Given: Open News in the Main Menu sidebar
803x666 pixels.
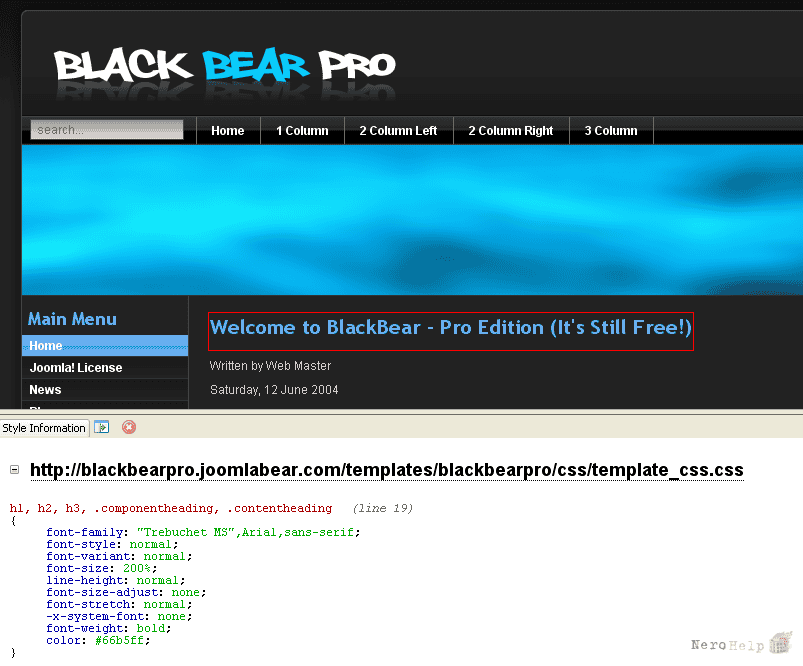Looking at the screenshot, I should [105, 390].
